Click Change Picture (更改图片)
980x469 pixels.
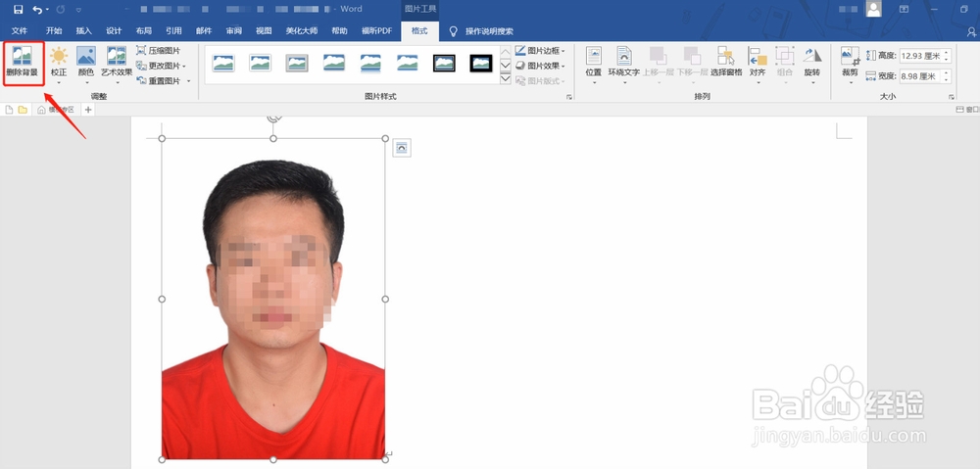pyautogui.click(x=158, y=66)
